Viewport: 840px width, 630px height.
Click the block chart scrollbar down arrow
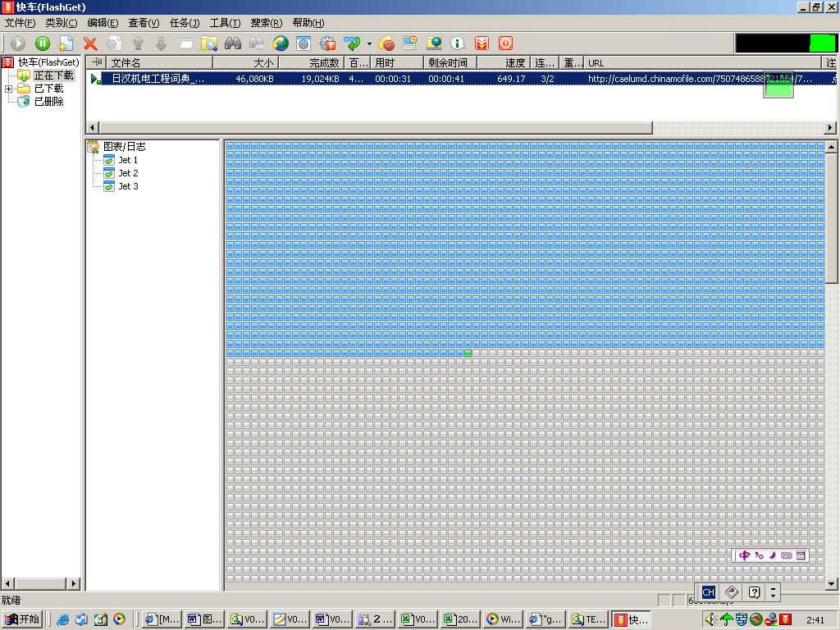click(831, 584)
